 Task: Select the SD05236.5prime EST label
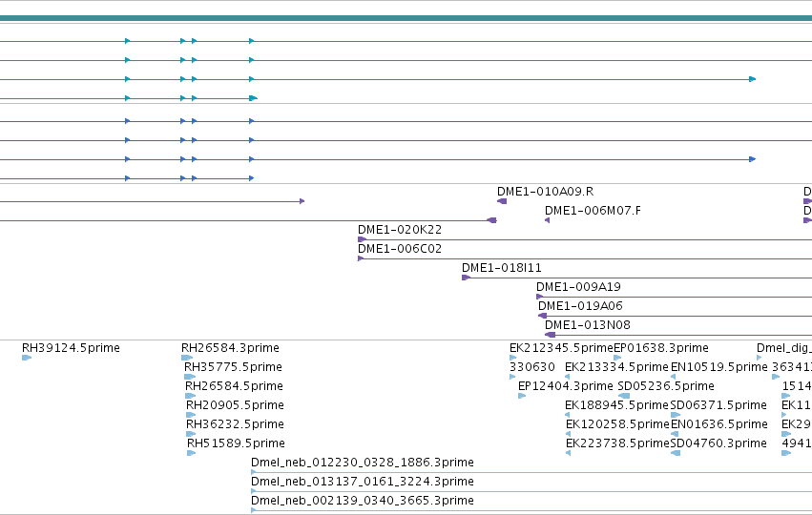pos(666,386)
